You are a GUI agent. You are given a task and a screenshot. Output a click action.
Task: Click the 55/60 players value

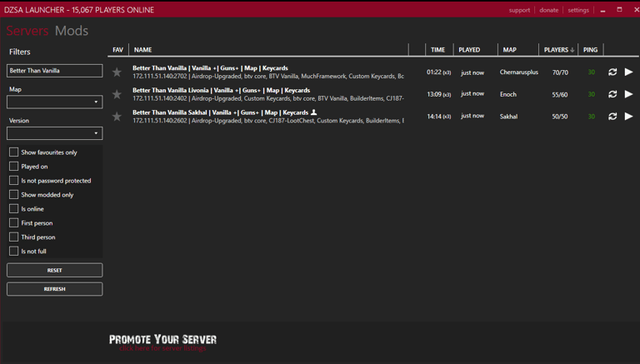[x=560, y=95]
